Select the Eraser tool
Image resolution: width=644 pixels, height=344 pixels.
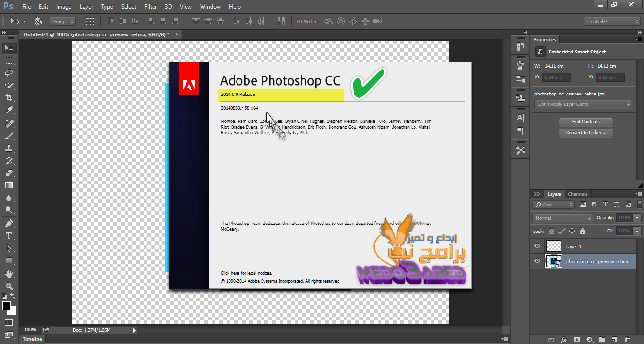pos(9,173)
